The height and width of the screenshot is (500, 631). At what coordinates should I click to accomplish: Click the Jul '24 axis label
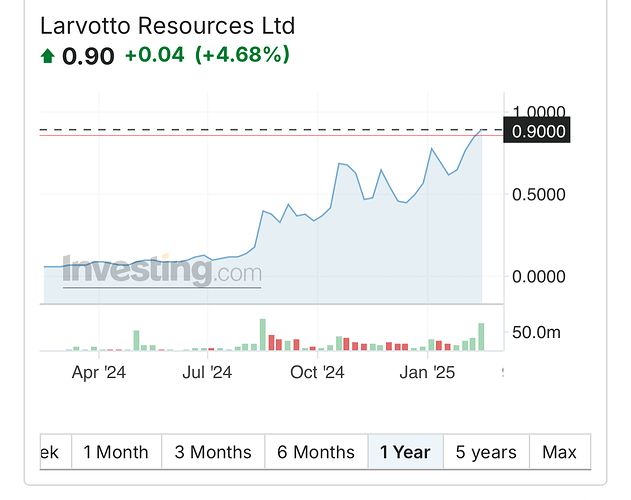tap(207, 372)
